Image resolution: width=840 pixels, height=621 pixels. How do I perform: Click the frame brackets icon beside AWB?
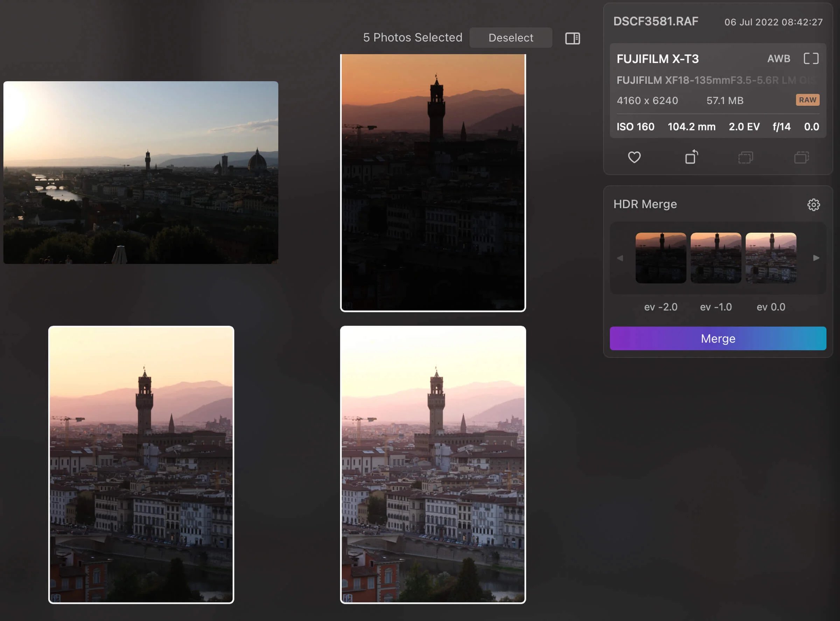(811, 59)
